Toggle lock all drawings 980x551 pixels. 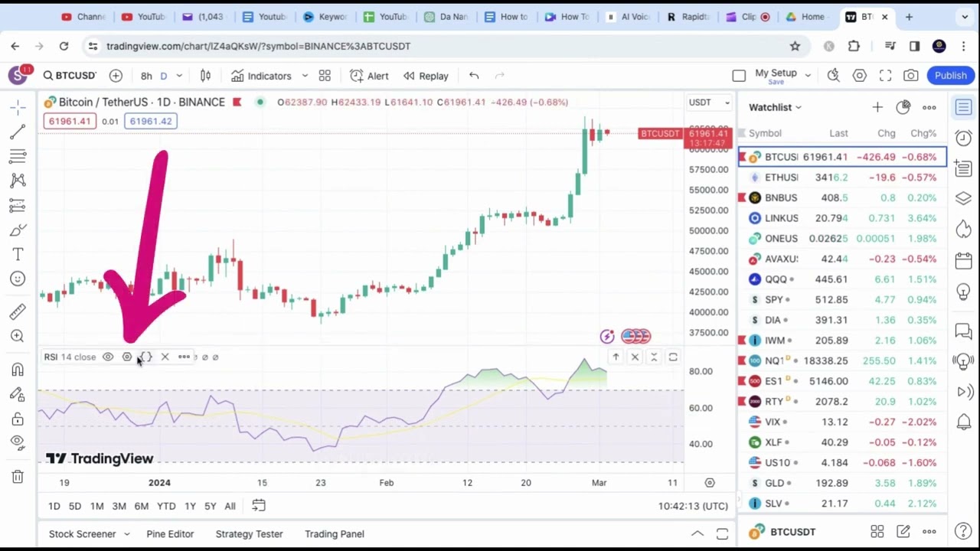coord(18,419)
